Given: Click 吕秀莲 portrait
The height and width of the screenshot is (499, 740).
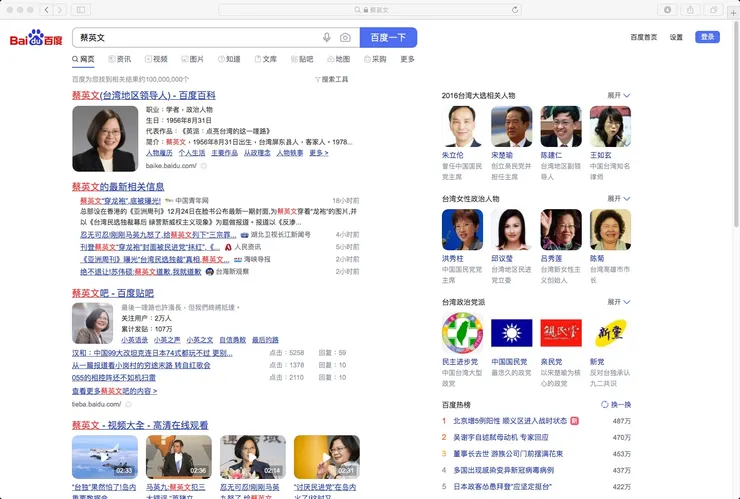Looking at the screenshot, I should 561,229.
